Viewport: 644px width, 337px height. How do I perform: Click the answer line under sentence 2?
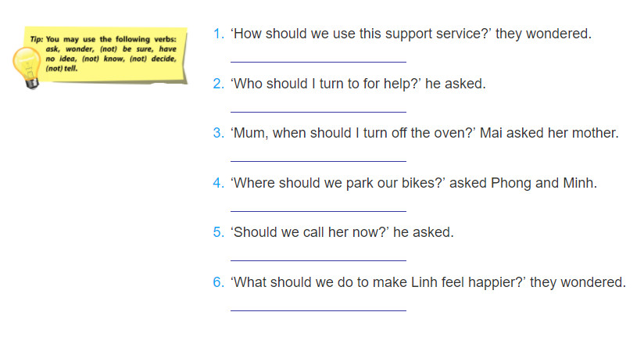(318, 111)
